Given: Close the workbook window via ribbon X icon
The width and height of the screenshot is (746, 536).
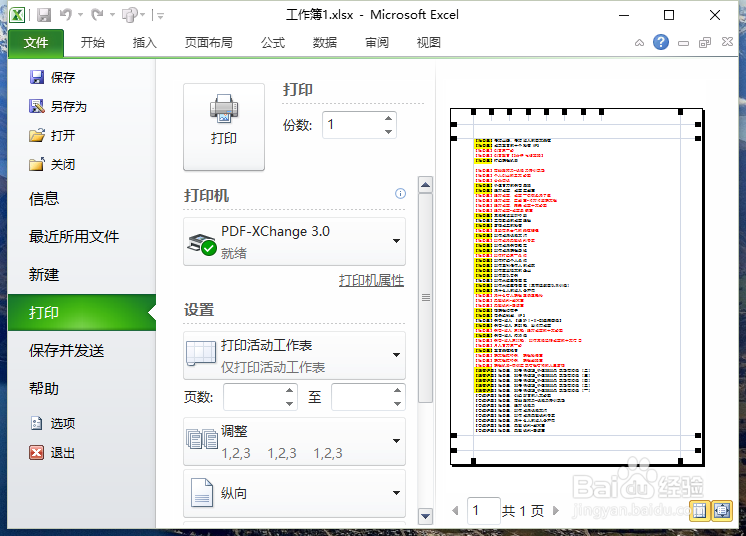Looking at the screenshot, I should 727,42.
